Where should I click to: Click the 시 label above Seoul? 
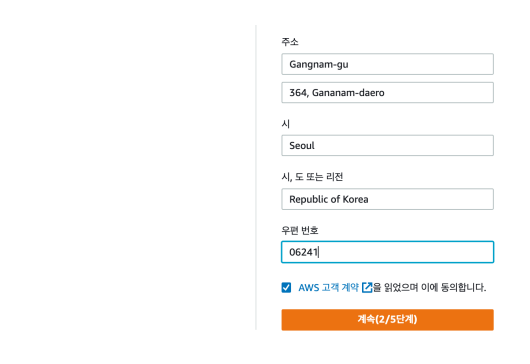(286, 124)
